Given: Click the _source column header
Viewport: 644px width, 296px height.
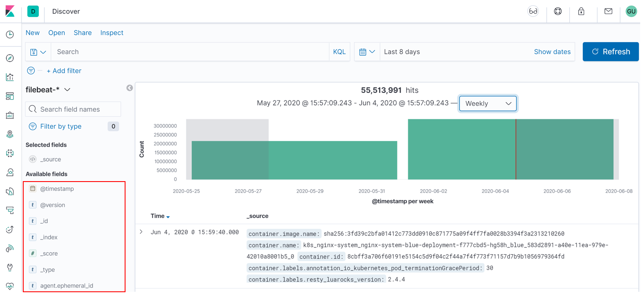Looking at the screenshot, I should pos(257,216).
